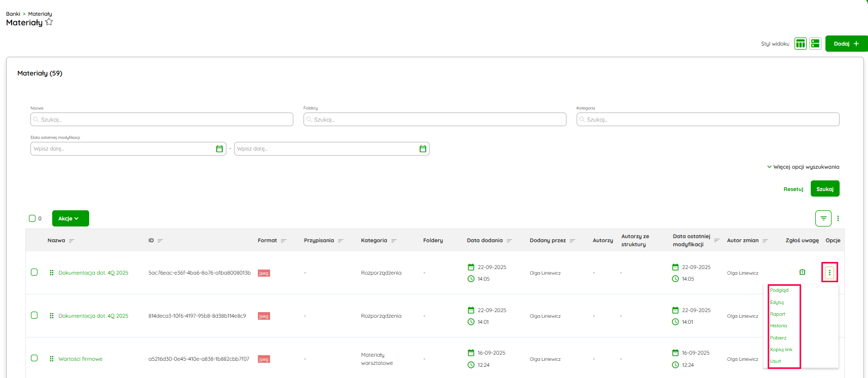Open calendar for start modification date
The height and width of the screenshot is (378, 868).
[219, 149]
